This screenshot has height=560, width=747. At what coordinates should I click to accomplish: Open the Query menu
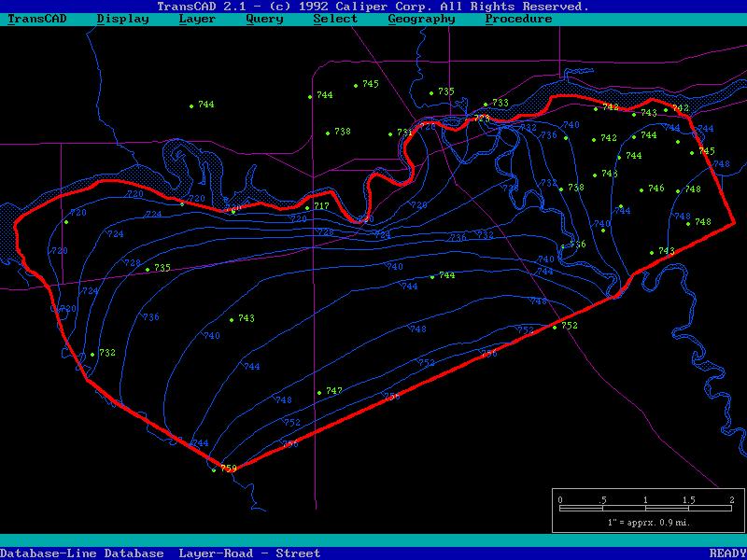[264, 19]
